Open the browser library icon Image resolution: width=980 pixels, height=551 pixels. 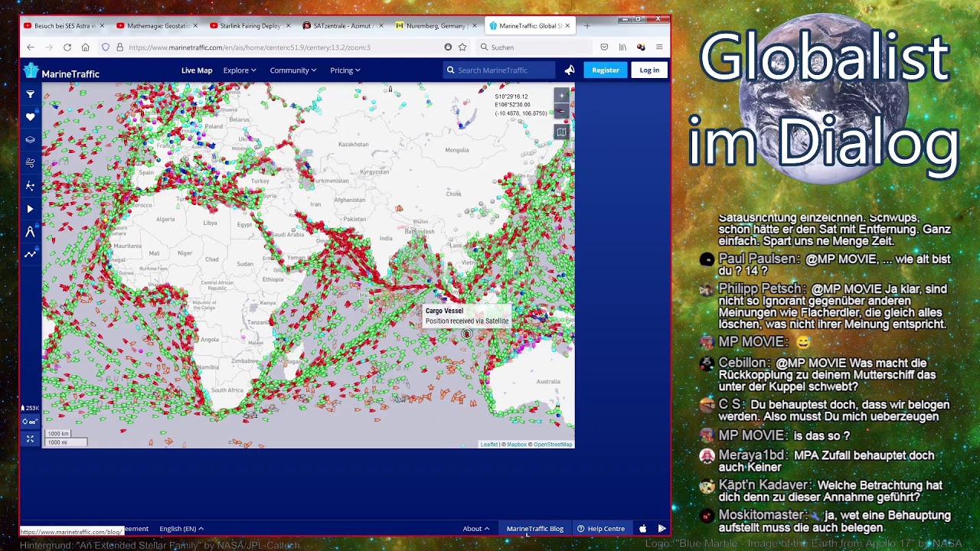click(622, 47)
